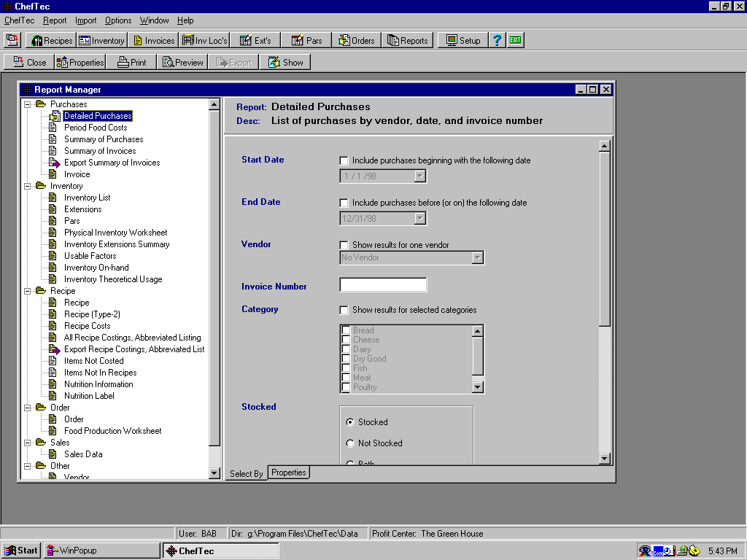
Task: Tick the Bread category checkbox
Action: click(347, 330)
